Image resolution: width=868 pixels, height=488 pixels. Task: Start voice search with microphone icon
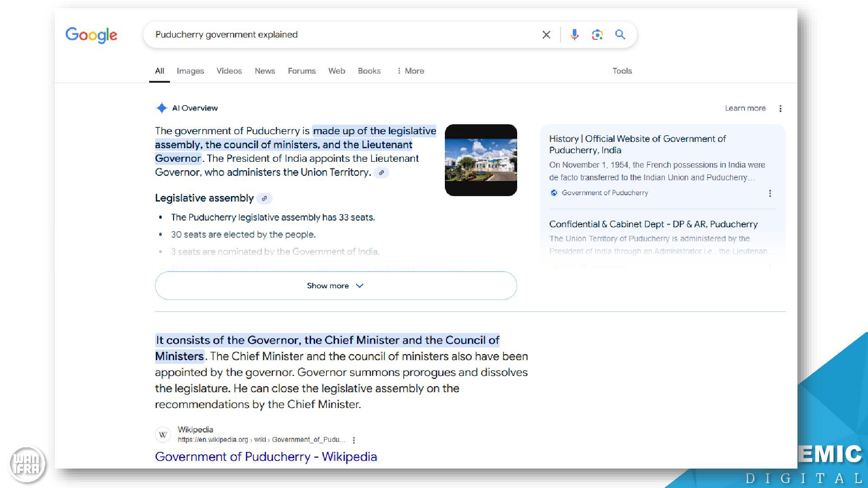pyautogui.click(x=574, y=35)
